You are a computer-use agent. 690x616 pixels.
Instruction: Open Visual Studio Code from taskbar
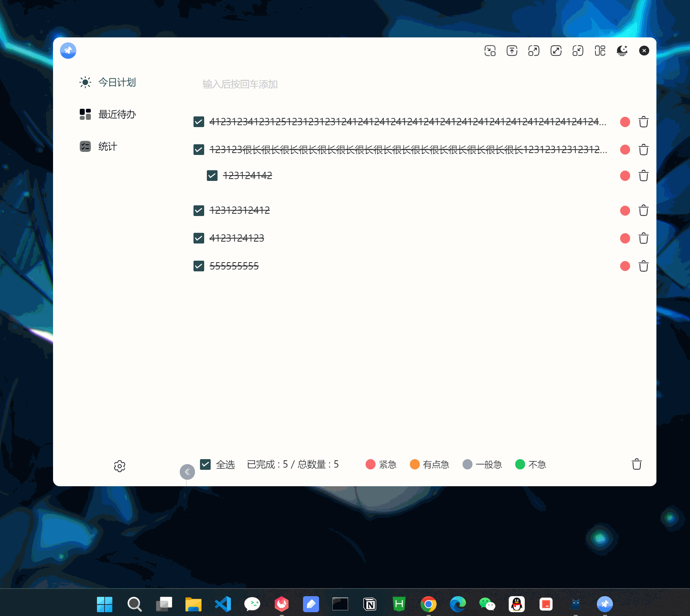[x=223, y=604]
